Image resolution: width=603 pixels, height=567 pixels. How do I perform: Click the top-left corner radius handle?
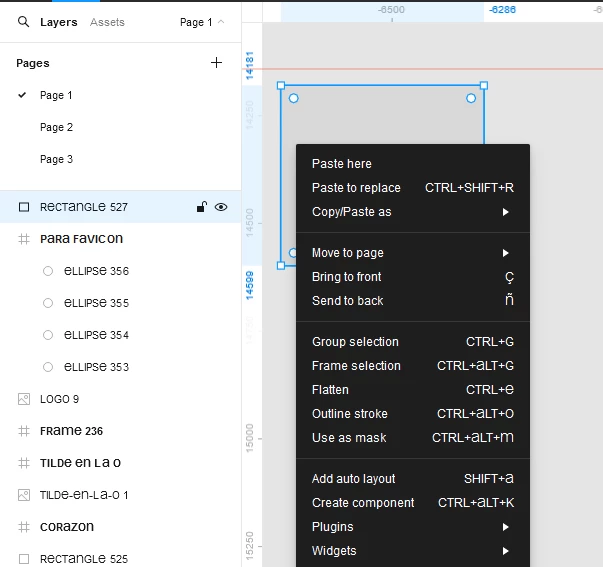click(x=293, y=98)
